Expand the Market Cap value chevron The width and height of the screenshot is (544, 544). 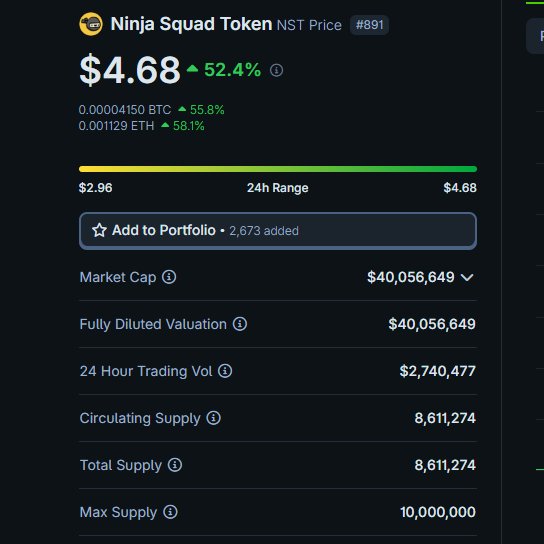pos(467,277)
